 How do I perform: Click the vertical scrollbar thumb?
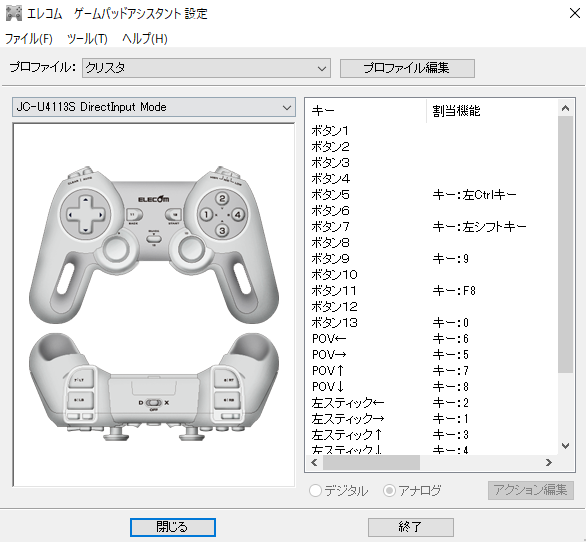565,244
